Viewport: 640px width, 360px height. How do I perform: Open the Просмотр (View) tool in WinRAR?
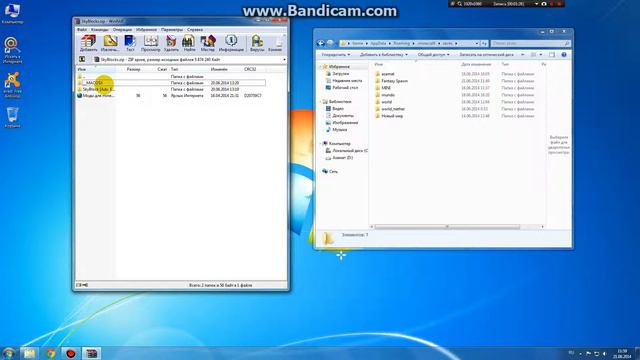pyautogui.click(x=151, y=43)
